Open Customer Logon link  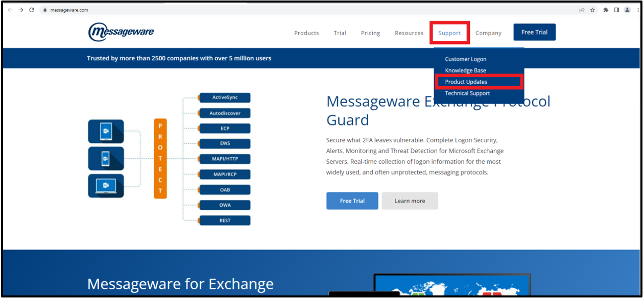coord(465,59)
